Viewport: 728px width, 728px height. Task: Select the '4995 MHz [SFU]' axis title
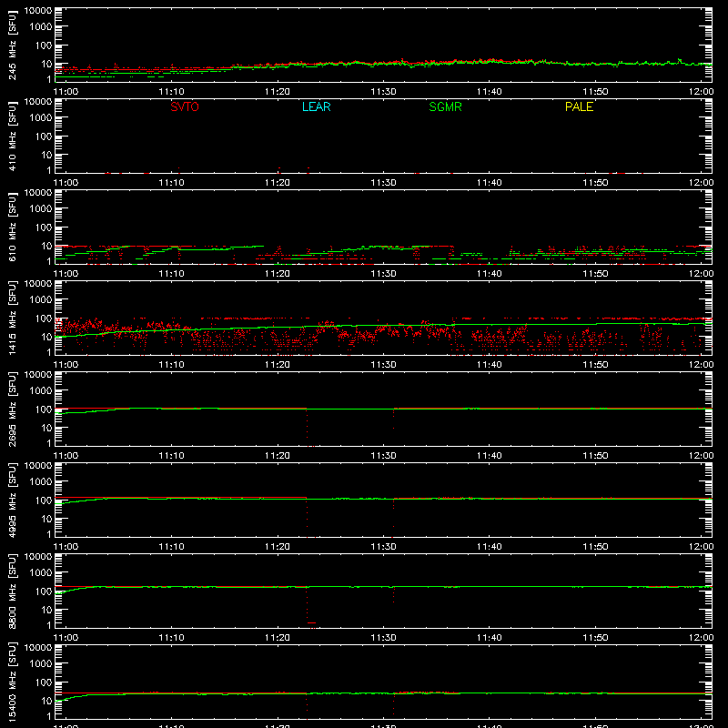click(12, 500)
